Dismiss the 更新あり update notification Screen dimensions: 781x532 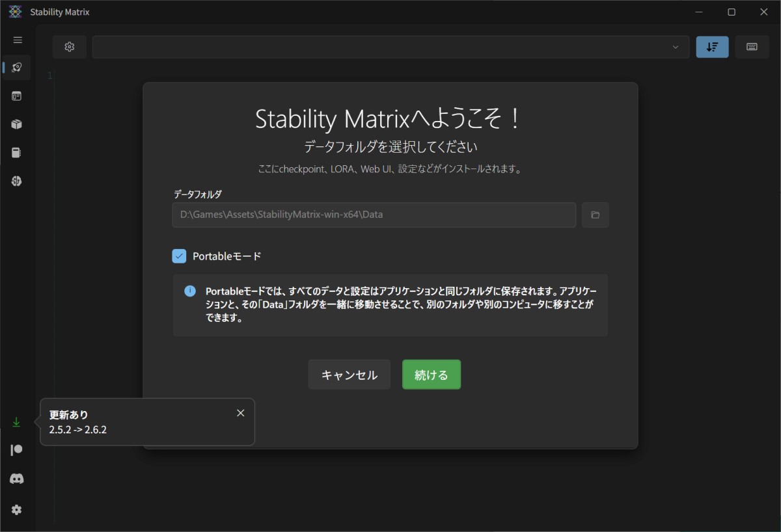(x=241, y=413)
